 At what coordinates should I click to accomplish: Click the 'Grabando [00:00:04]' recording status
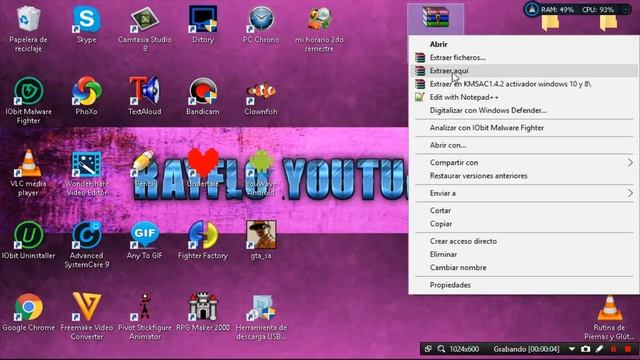click(526, 349)
